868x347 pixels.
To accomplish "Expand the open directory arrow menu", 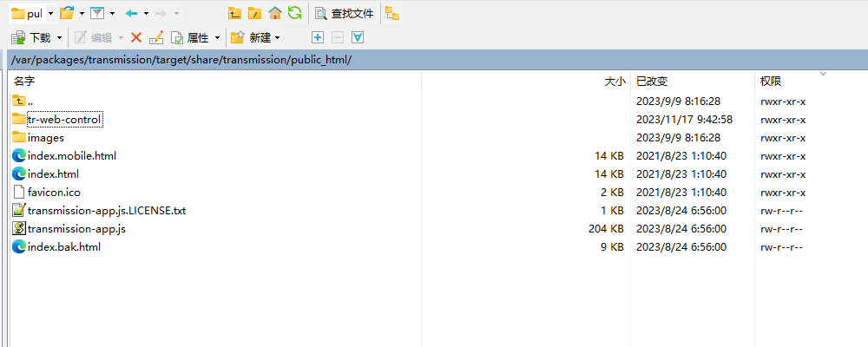I will (82, 13).
